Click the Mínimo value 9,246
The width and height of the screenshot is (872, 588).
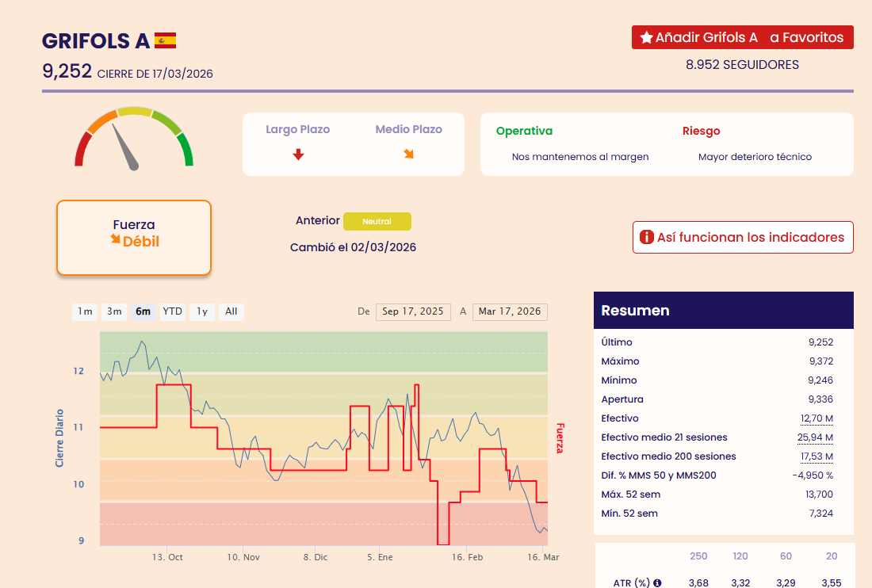click(x=820, y=380)
